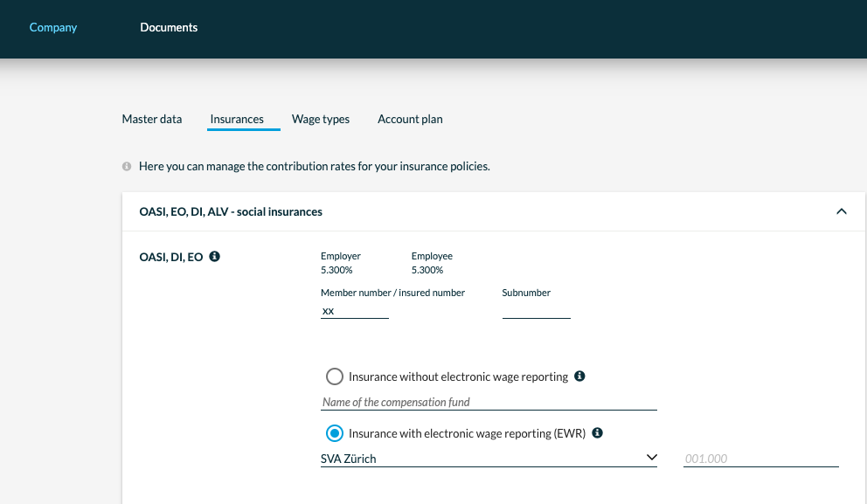This screenshot has height=504, width=867.
Task: Select Insurance with electronic wage reporting (EWR)
Action: (x=335, y=433)
